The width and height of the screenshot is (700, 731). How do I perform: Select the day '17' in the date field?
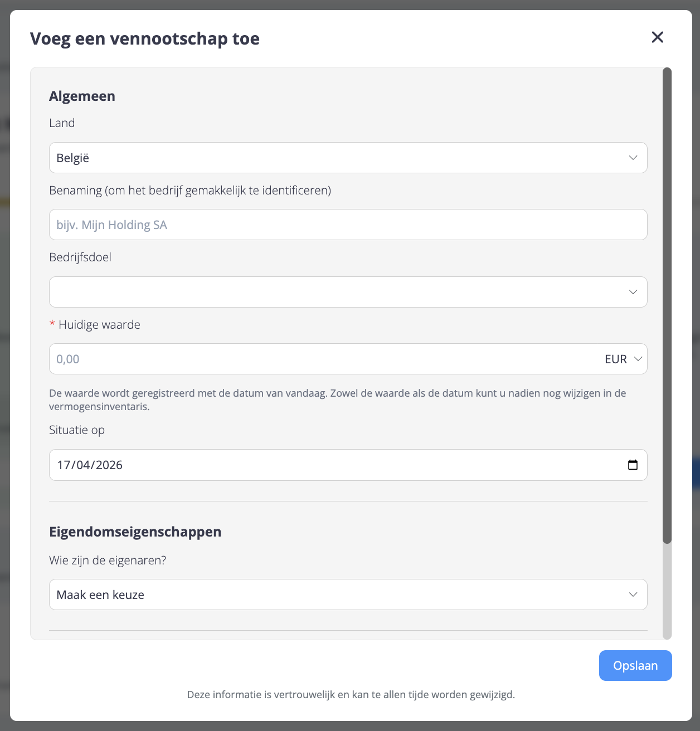click(64, 465)
